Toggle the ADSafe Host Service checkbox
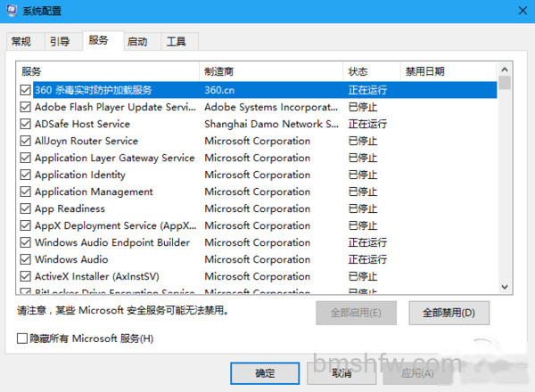This screenshot has width=535, height=392. (x=25, y=124)
